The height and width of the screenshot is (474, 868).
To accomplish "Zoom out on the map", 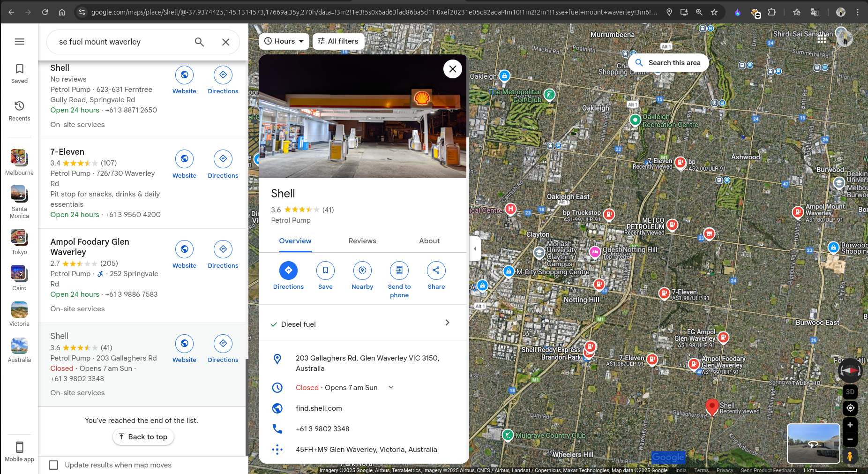I will (x=850, y=439).
